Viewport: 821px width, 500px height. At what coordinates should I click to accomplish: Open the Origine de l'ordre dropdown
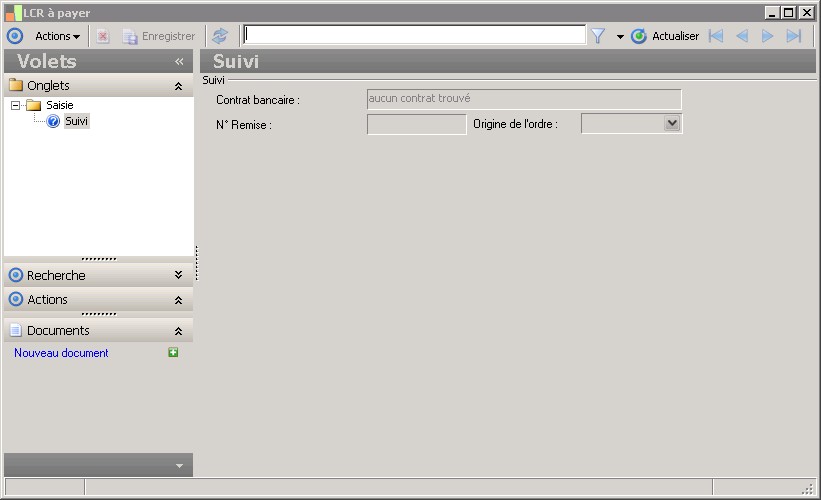click(x=672, y=124)
